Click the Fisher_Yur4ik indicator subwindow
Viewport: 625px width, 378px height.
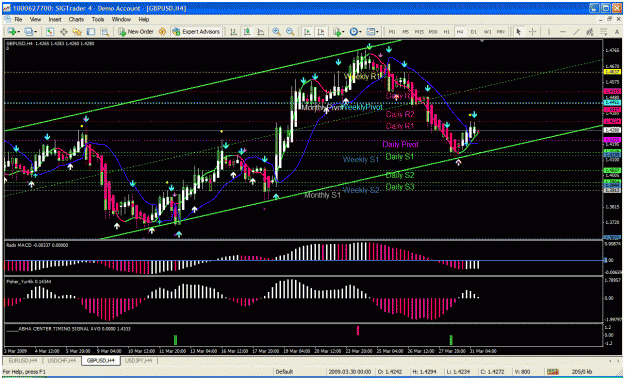click(303, 300)
